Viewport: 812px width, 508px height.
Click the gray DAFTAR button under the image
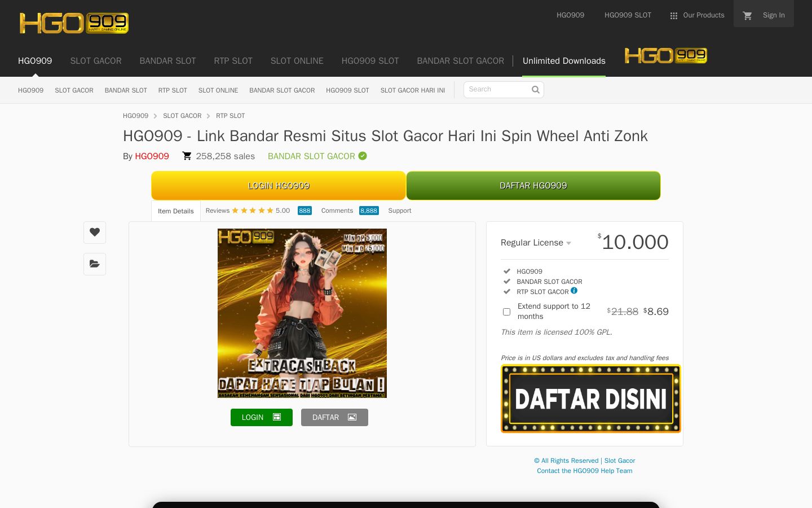334,417
